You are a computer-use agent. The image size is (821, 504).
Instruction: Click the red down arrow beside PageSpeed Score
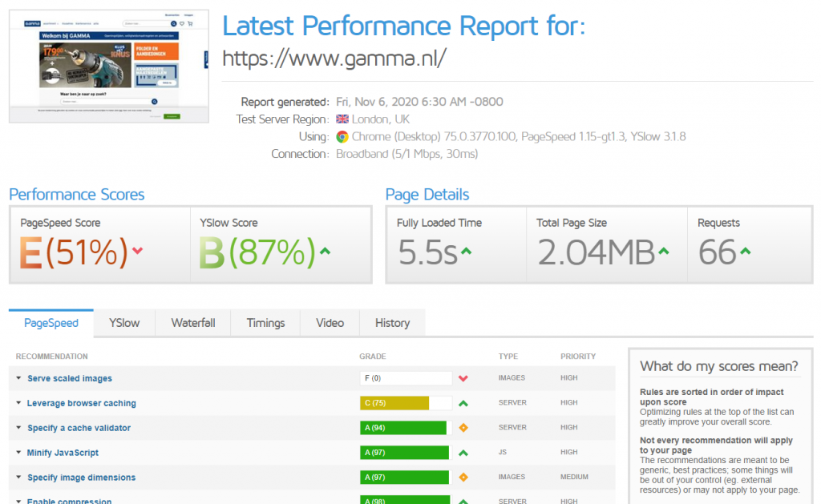click(x=138, y=251)
